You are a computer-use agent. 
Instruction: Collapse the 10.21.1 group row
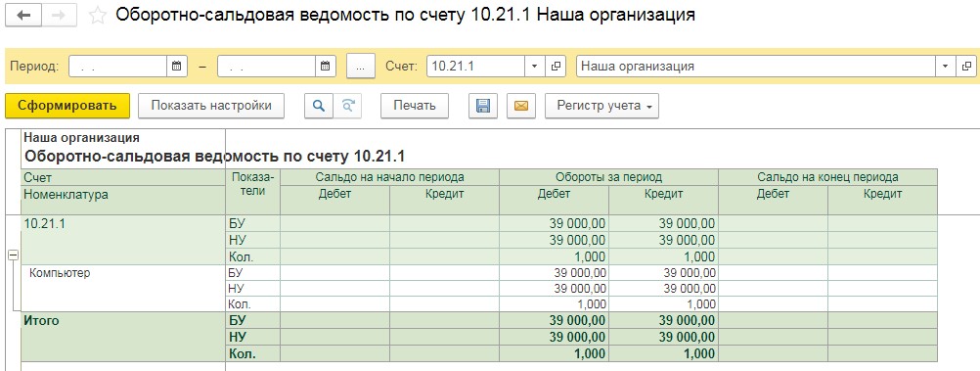tap(13, 255)
